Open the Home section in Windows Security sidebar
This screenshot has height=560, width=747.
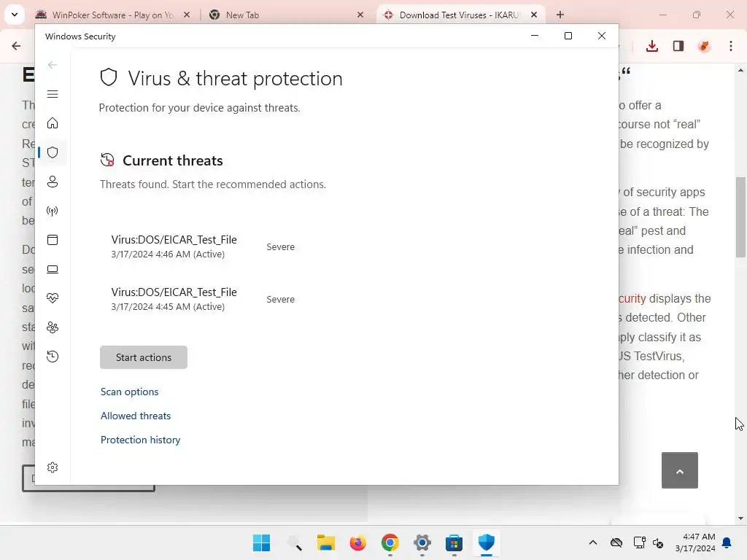tap(53, 123)
